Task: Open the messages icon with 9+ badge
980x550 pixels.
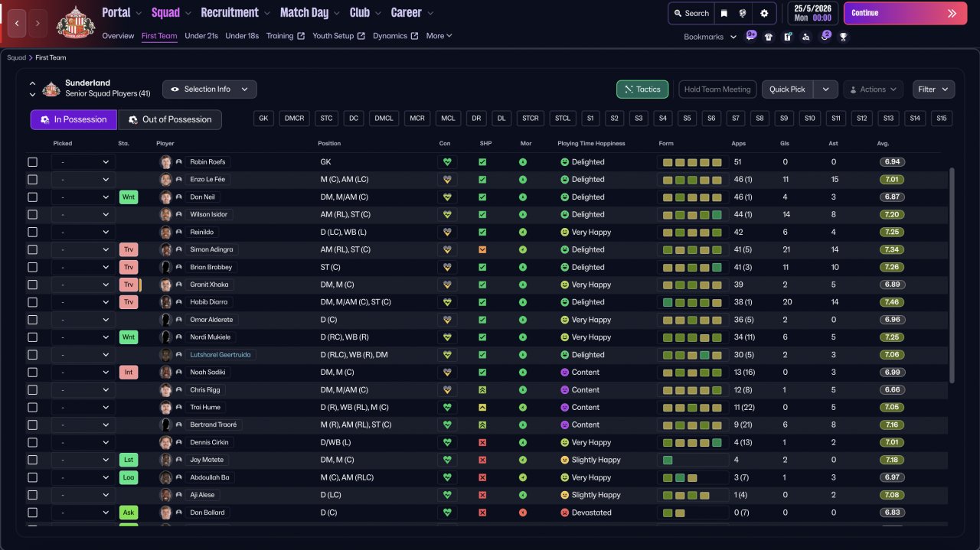Action: pyautogui.click(x=750, y=37)
